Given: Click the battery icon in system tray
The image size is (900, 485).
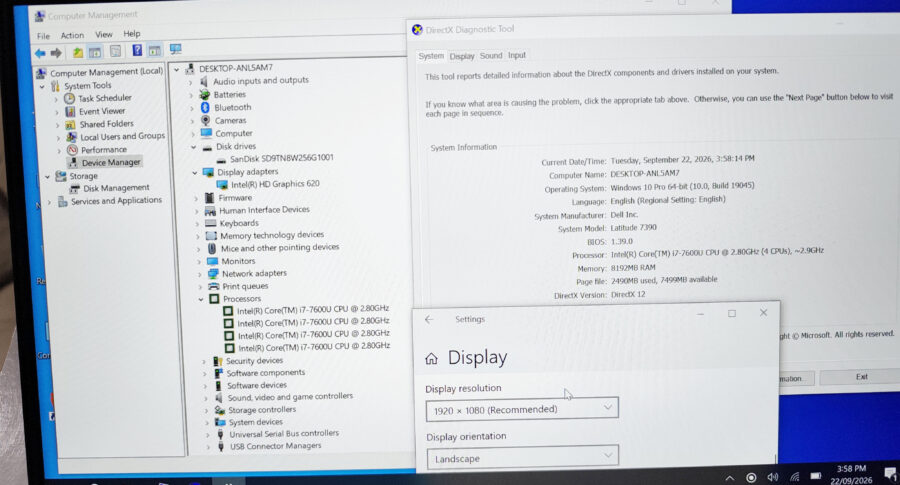Looking at the screenshot, I should click(816, 476).
